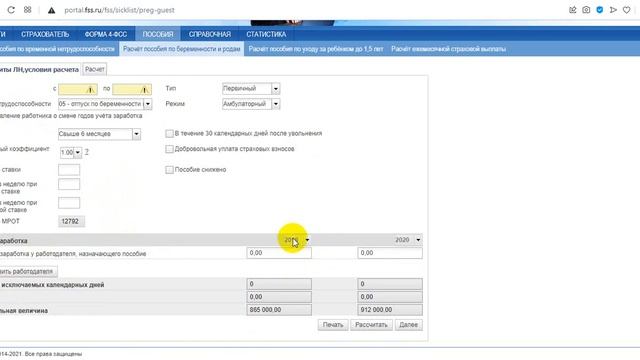Click the browser address bar URL
Viewport: 640px width, 360px height.
tap(119, 10)
